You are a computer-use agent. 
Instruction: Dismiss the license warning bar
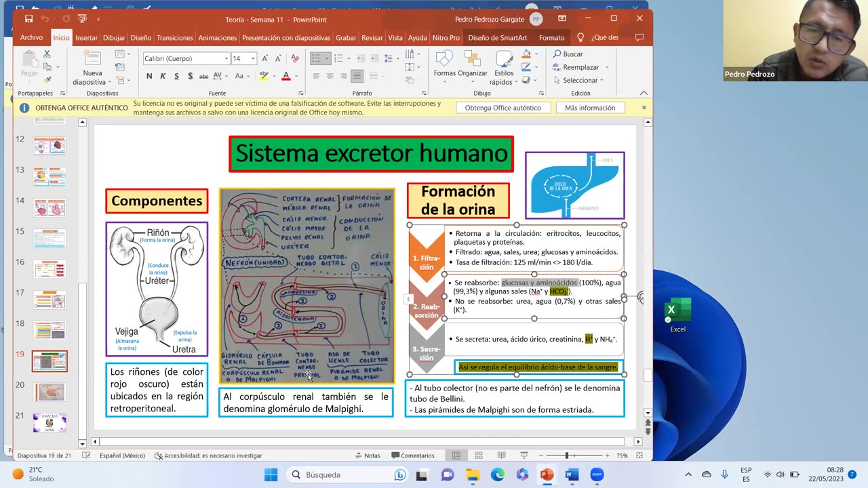coord(644,108)
